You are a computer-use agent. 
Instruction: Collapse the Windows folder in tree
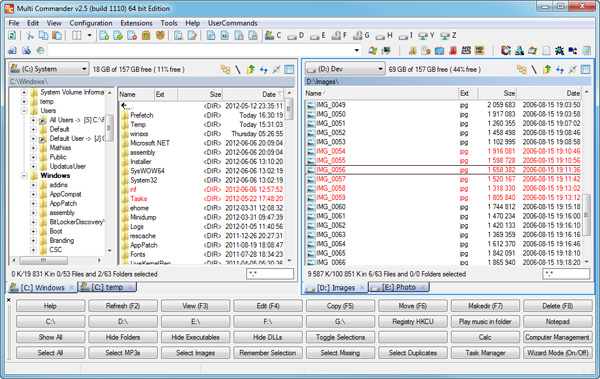(24, 176)
